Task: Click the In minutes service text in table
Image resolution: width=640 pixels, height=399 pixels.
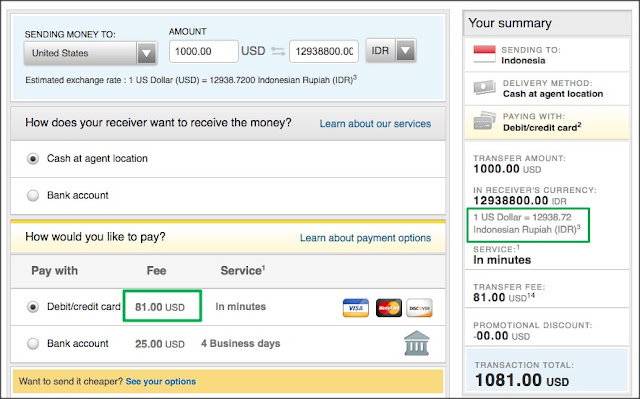Action: (x=240, y=306)
